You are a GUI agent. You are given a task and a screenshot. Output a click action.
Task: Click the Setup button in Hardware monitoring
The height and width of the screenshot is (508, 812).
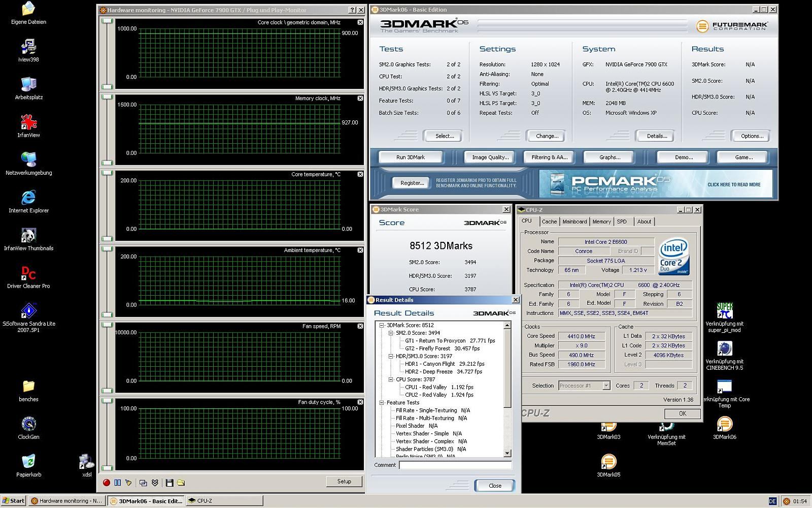[x=344, y=482]
